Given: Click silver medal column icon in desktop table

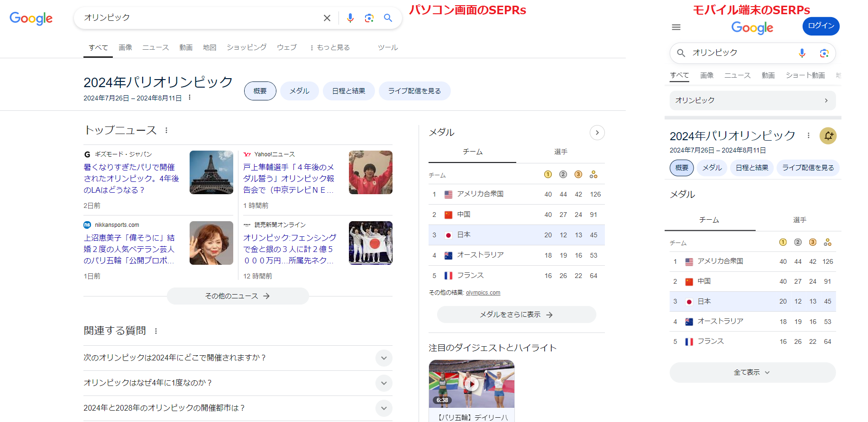Looking at the screenshot, I should [x=563, y=174].
